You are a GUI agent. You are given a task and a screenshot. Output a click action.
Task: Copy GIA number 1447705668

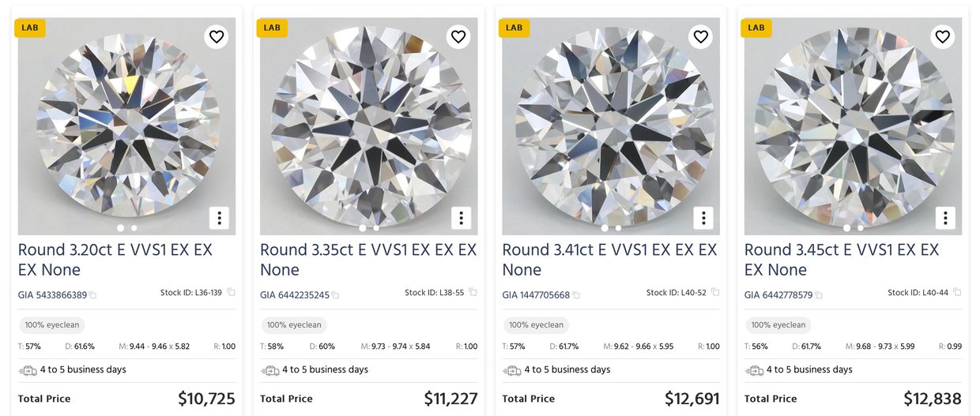tap(577, 295)
